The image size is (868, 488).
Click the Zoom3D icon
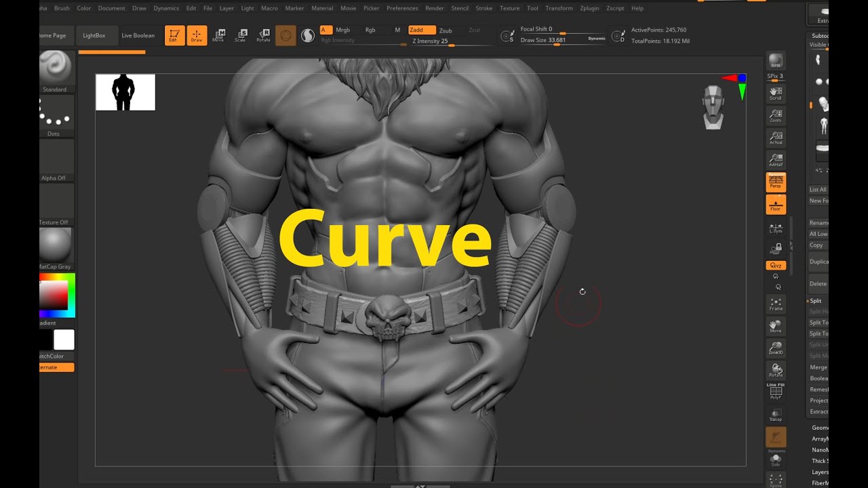[776, 348]
